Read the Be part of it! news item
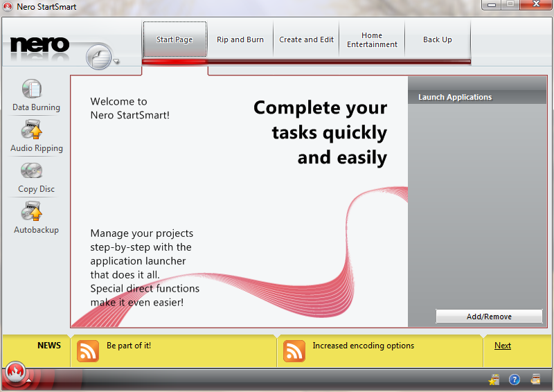The width and height of the screenshot is (554, 392). (129, 346)
